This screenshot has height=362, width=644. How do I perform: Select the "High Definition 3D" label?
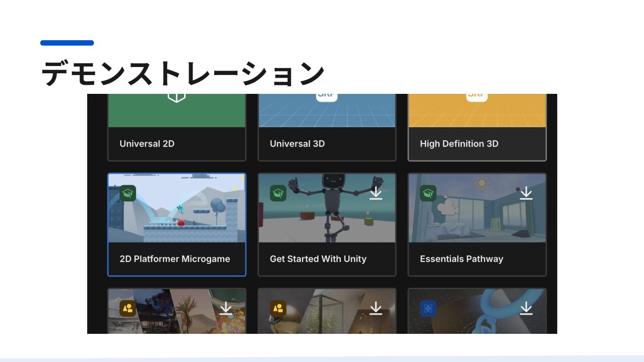pyautogui.click(x=459, y=144)
